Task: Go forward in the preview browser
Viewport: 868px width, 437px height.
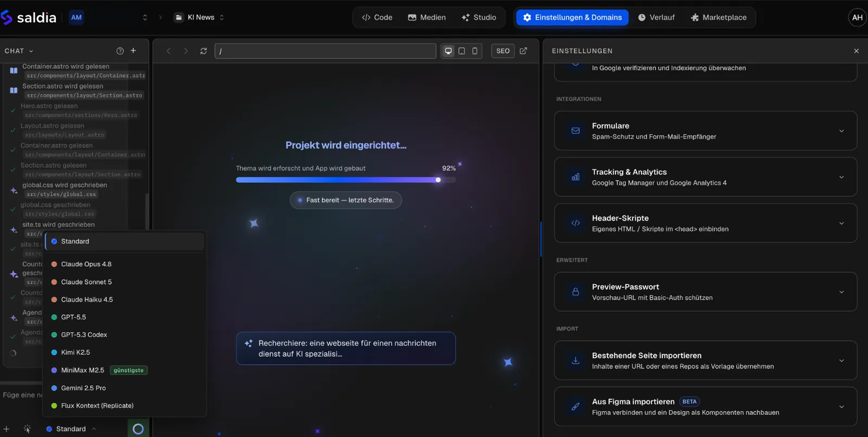Action: [186, 51]
